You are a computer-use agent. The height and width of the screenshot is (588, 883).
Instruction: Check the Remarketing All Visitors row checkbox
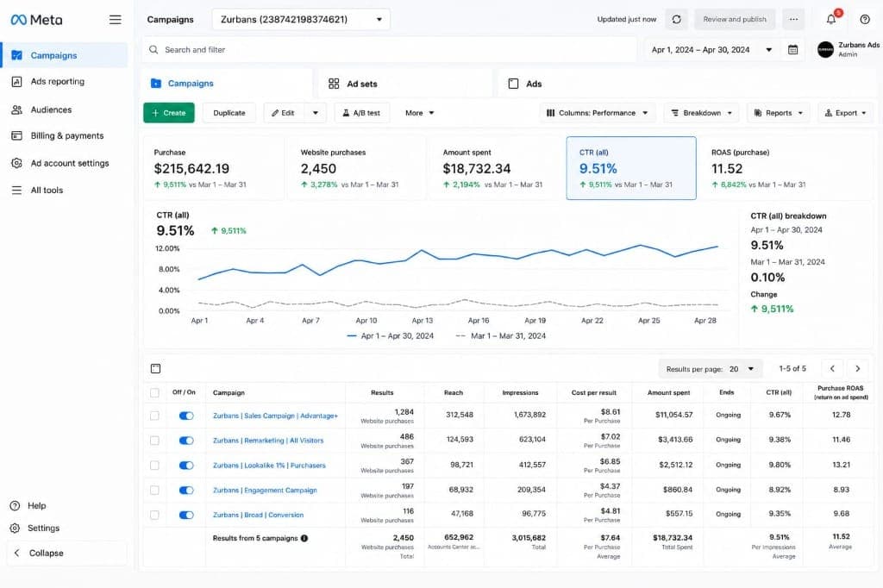[x=154, y=441]
